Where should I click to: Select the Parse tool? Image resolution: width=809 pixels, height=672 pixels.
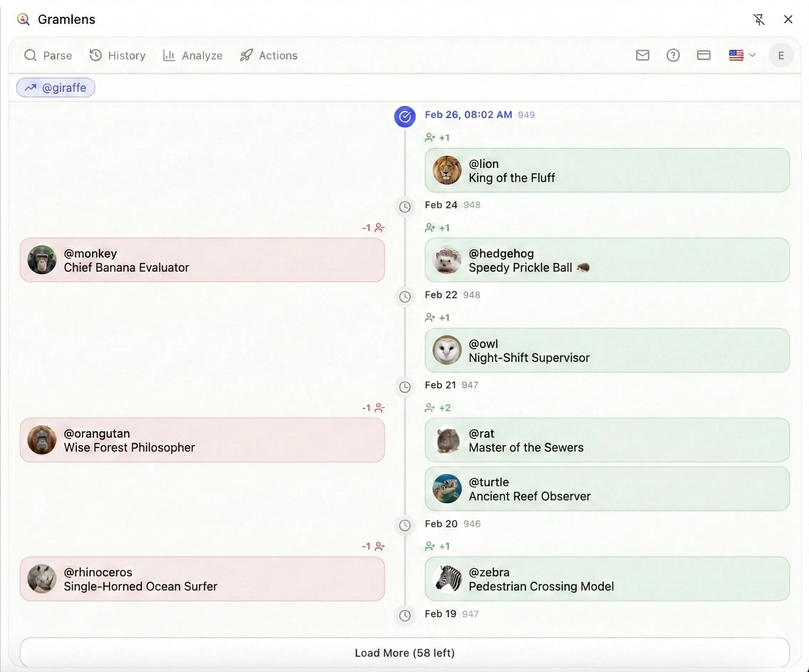[x=48, y=56]
